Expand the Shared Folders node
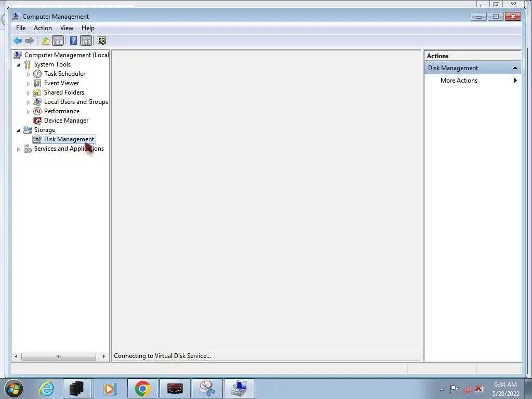The image size is (532, 399). coord(28,93)
